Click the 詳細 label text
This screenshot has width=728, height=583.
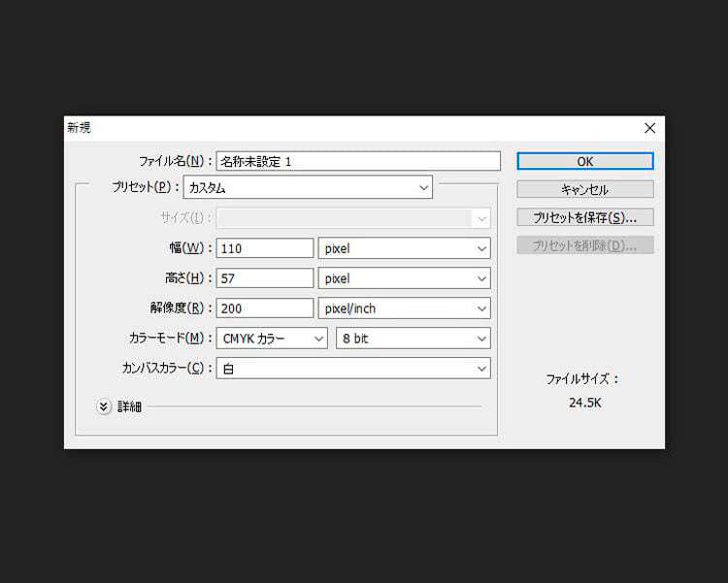pos(130,406)
